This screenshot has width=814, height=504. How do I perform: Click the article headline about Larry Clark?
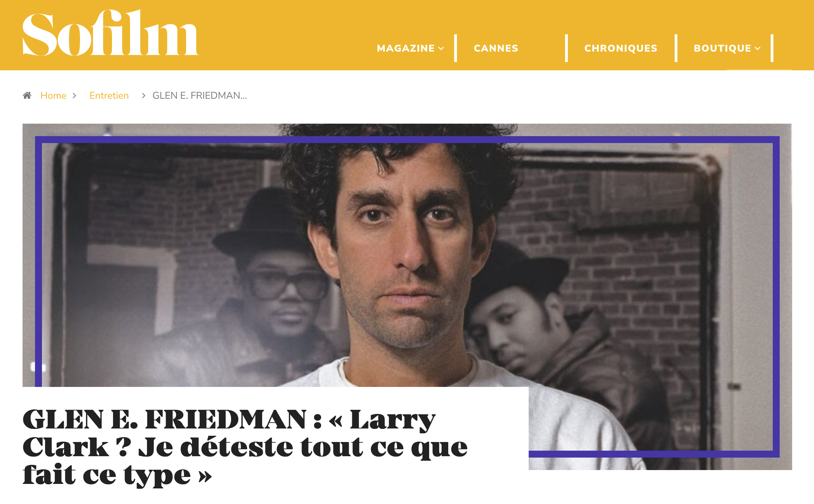(245, 447)
